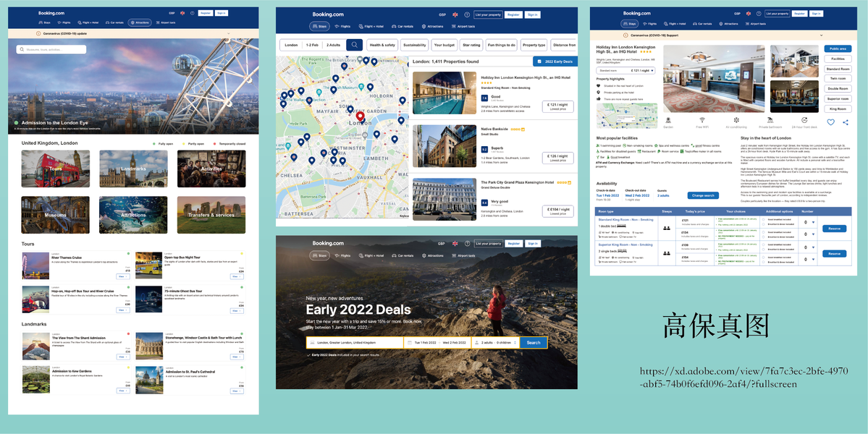This screenshot has height=434, width=868.
Task: Select Stays tab on map results page
Action: [x=319, y=26]
